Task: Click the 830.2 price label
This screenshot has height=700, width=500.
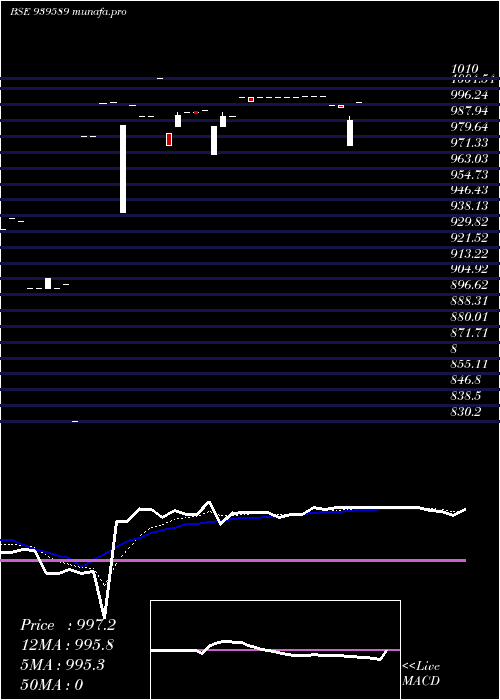Action: coord(466,412)
